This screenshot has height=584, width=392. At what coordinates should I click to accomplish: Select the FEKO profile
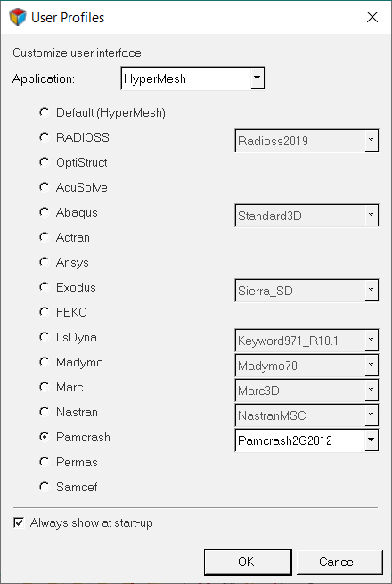coord(45,312)
